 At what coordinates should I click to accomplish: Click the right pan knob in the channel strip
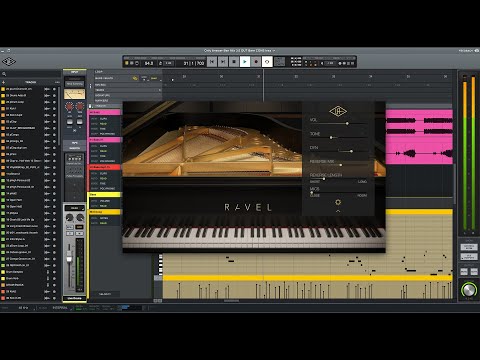(x=80, y=218)
